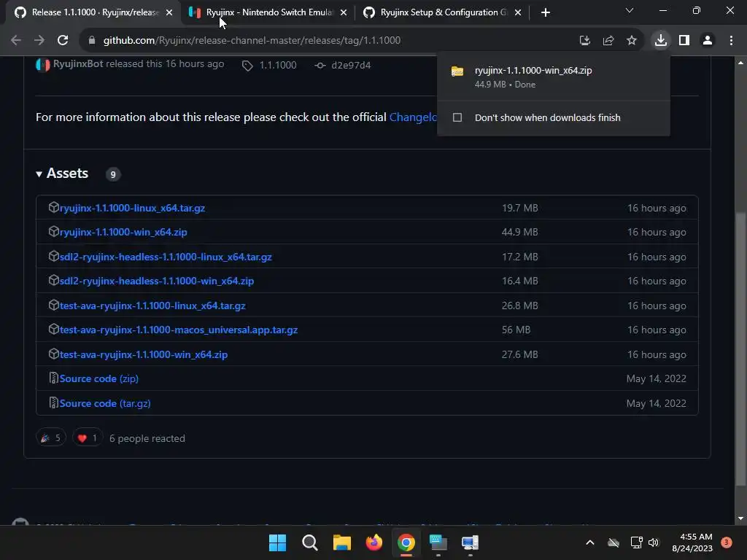The height and width of the screenshot is (560, 747).
Task: Click the Chrome taskbar icon
Action: pos(406,542)
